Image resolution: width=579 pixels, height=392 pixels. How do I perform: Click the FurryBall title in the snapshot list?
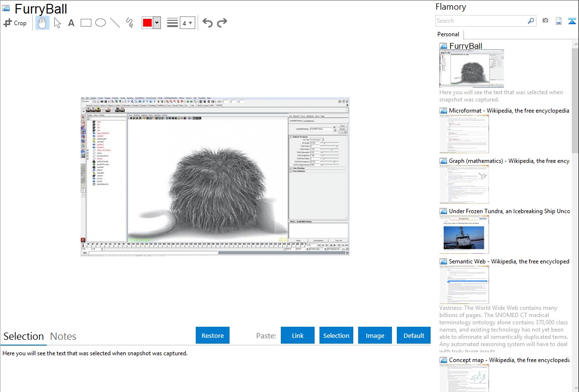pyautogui.click(x=465, y=46)
